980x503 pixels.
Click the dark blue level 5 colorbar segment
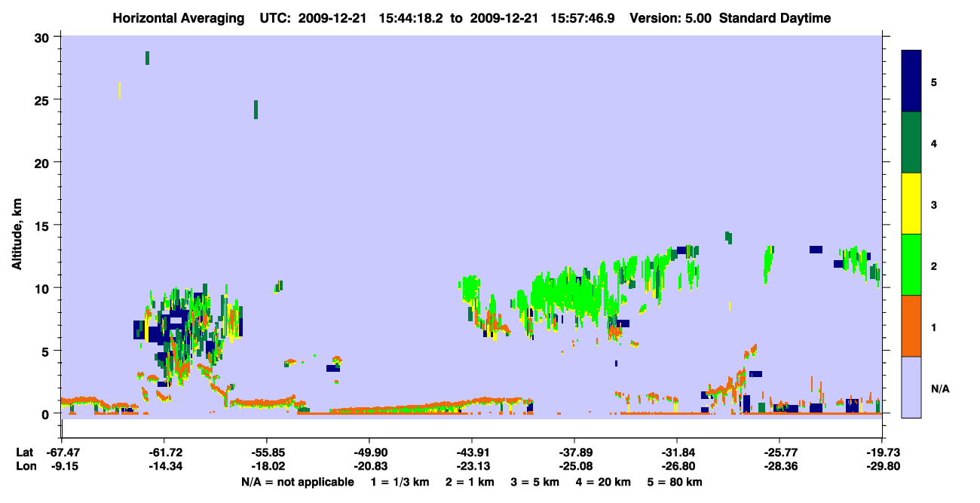(911, 81)
